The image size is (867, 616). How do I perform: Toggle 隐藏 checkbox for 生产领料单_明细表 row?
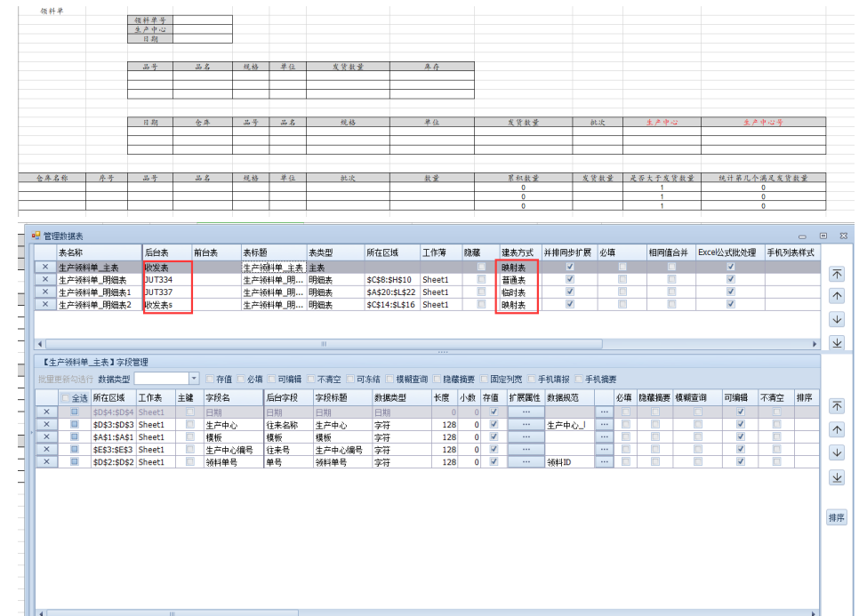coord(482,279)
